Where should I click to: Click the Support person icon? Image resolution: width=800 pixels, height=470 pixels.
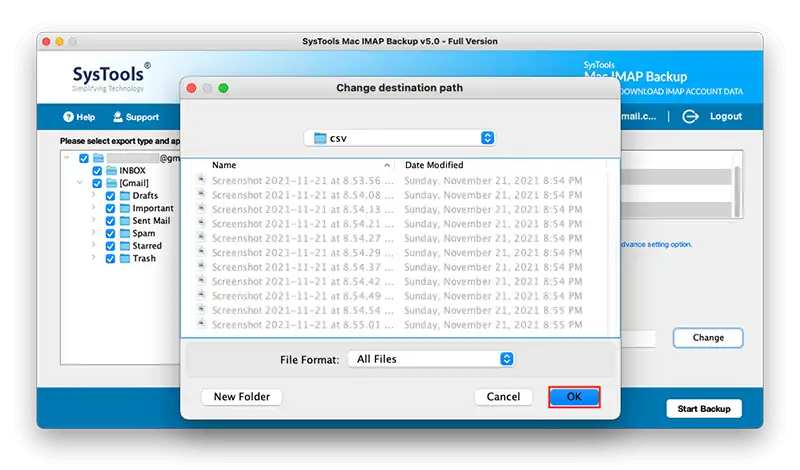point(118,117)
